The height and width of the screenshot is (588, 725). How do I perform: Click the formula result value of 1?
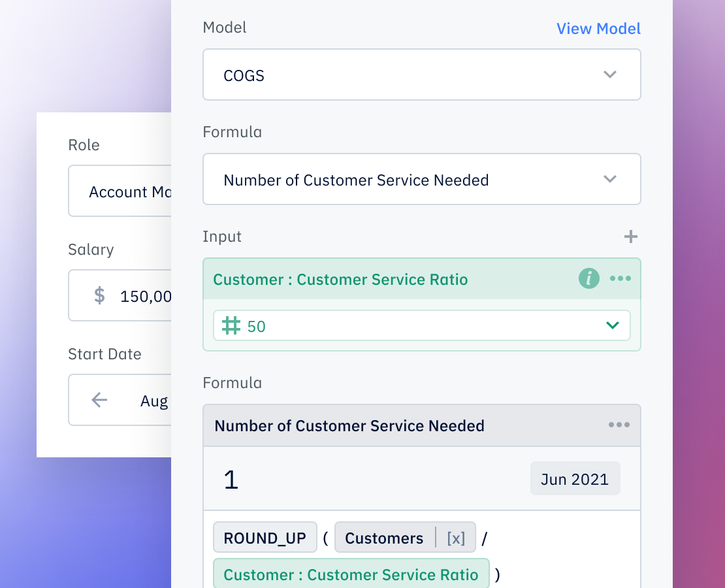231,479
